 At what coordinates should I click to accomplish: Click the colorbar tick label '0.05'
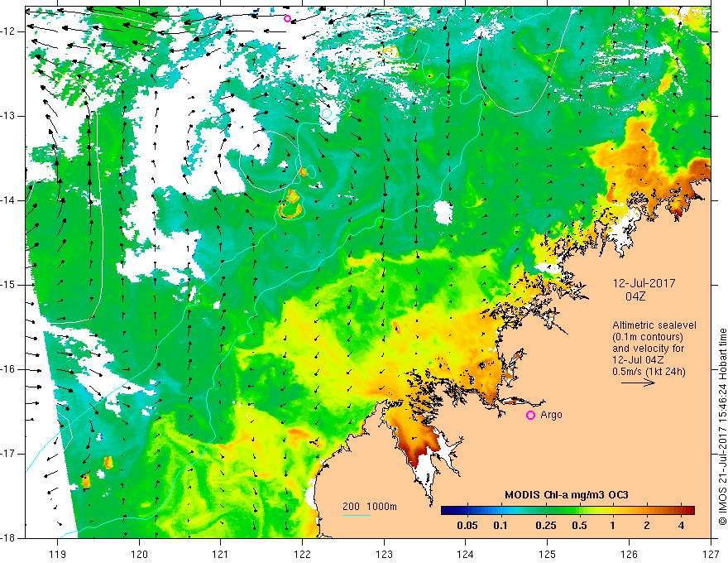tap(467, 526)
